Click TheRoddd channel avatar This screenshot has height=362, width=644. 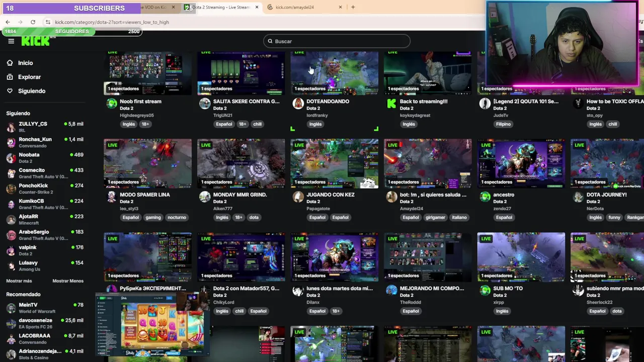pyautogui.click(x=391, y=291)
